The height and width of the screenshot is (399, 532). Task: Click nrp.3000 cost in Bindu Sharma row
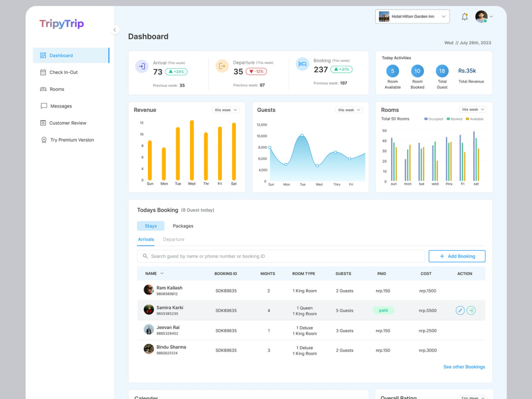(x=428, y=350)
